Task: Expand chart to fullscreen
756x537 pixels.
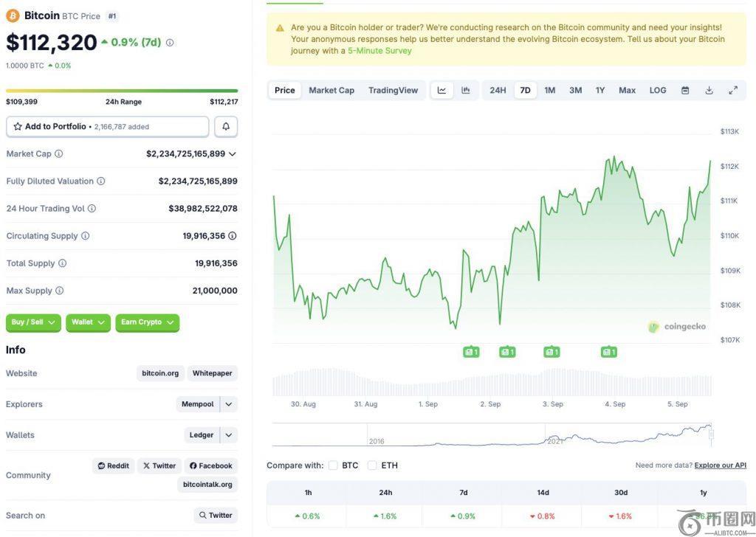Action: coord(733,90)
